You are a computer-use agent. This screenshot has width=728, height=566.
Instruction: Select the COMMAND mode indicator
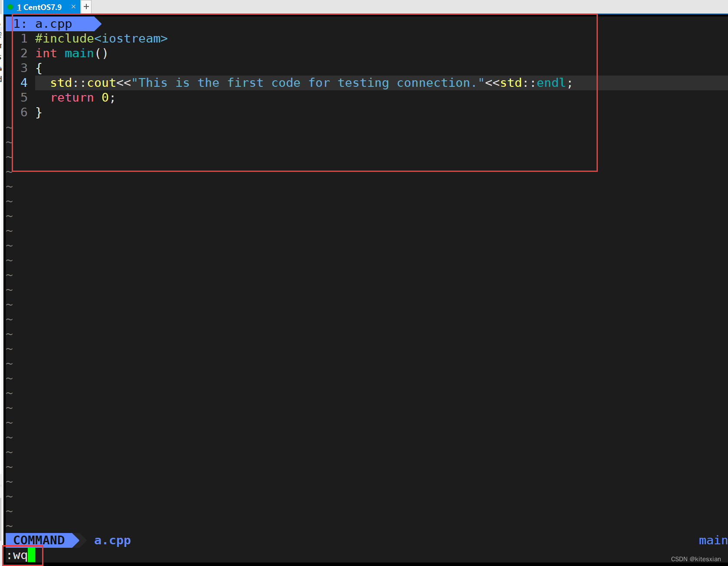click(39, 540)
